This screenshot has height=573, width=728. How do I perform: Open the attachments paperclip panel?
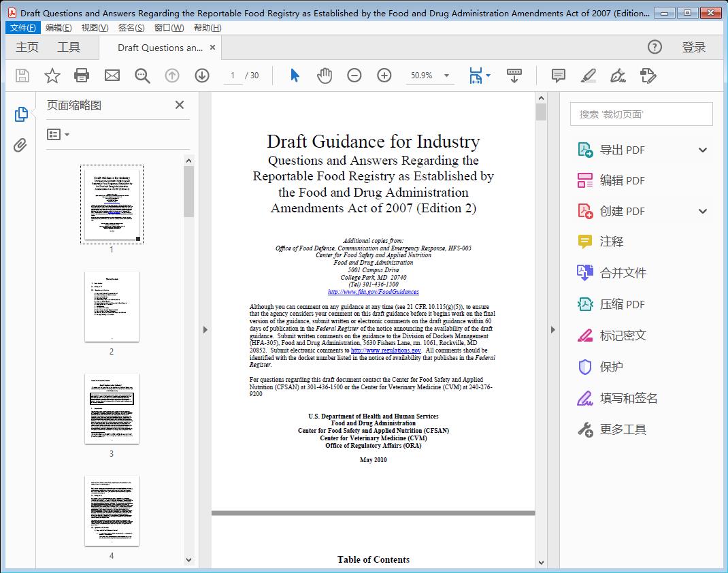coord(20,143)
